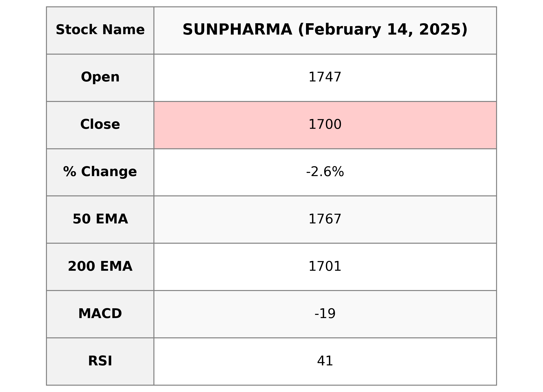543x392 pixels.
Task: Click the 200 EMA value 1701
Action: coord(325,266)
